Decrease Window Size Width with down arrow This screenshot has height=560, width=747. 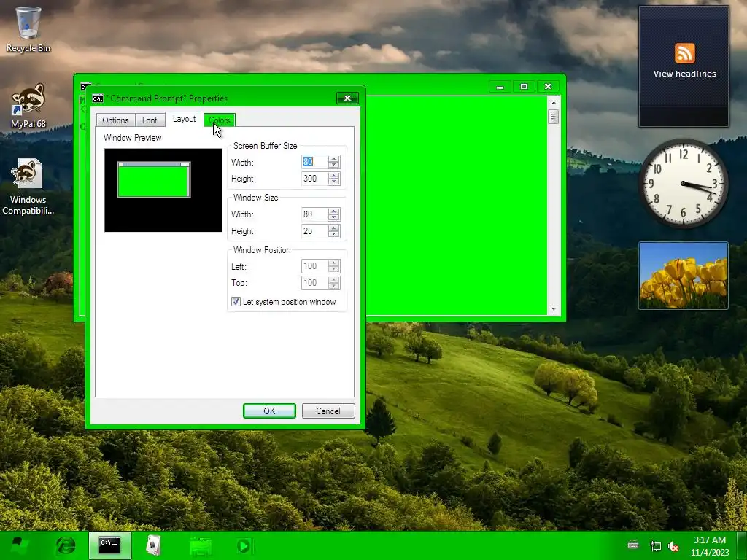[x=334, y=217]
